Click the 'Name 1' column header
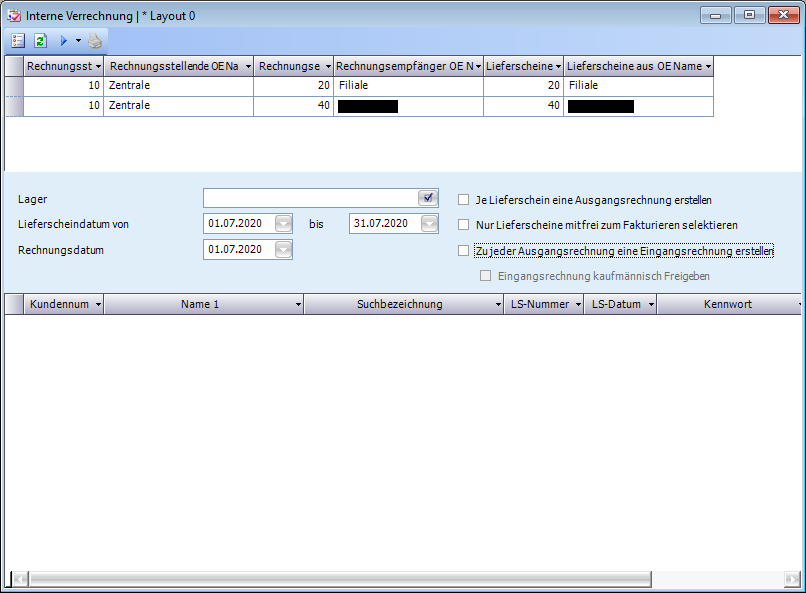The height and width of the screenshot is (593, 806). coord(200,304)
